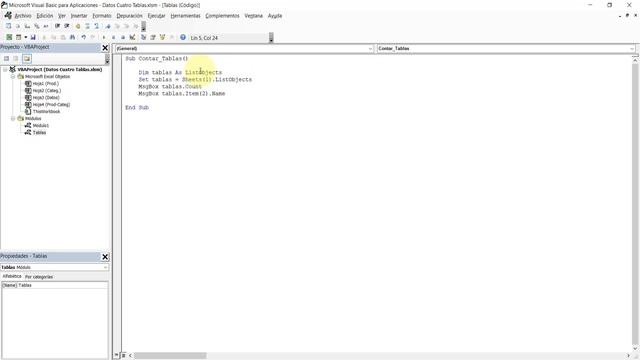Image resolution: width=640 pixels, height=360 pixels.
Task: Open the Herramientas menu
Action: click(185, 16)
